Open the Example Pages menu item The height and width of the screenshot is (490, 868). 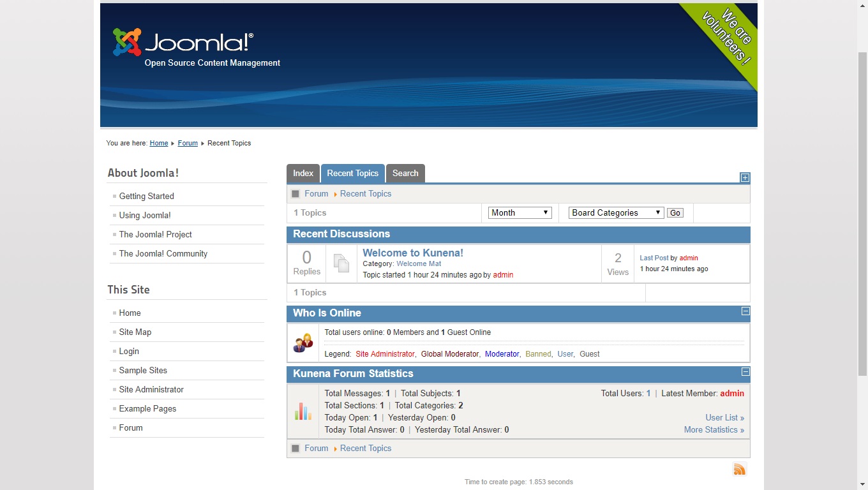pos(147,408)
